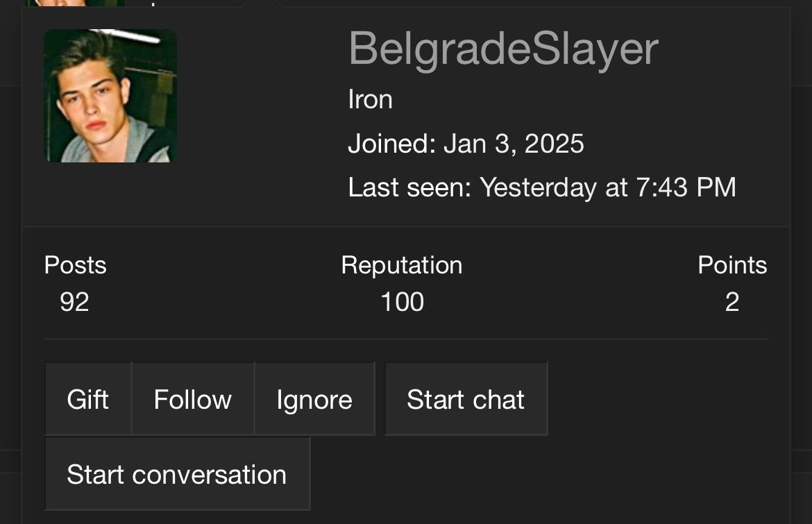Click the Jan 3, 2025 join date
The height and width of the screenshot is (524, 812).
[x=514, y=144]
